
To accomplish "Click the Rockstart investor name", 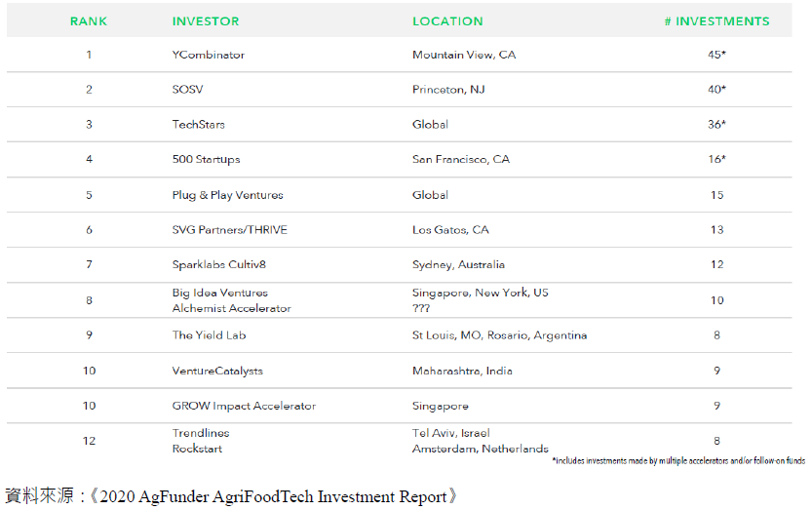I will coord(197,449).
